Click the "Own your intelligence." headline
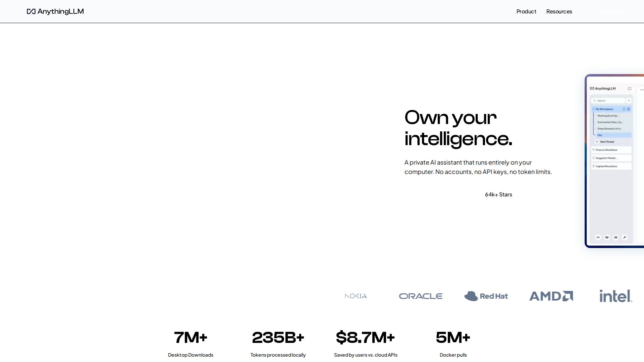The height and width of the screenshot is (362, 644). [459, 128]
